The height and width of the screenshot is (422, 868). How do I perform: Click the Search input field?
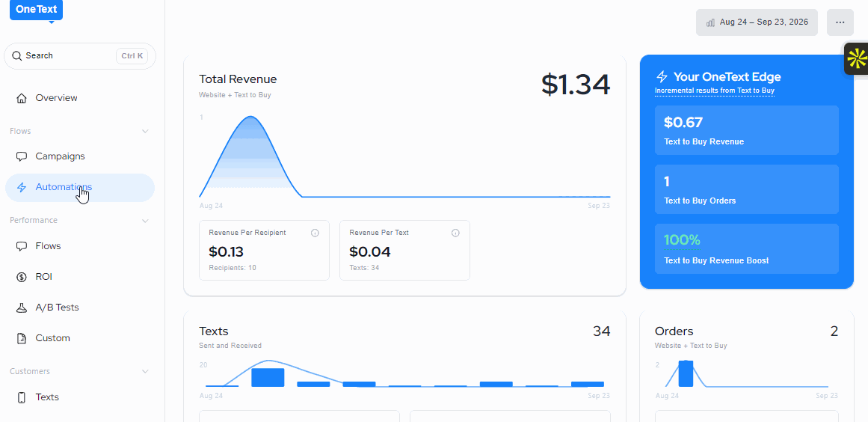point(80,56)
